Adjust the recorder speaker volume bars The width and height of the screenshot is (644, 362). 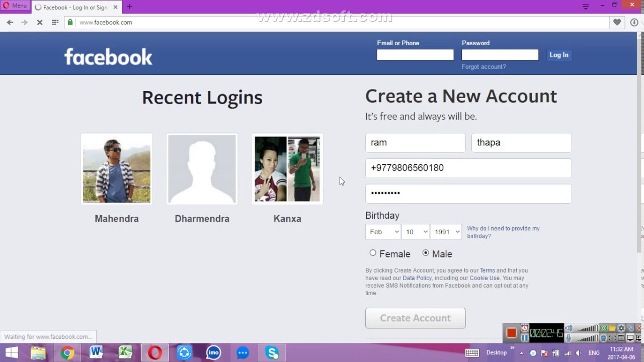tap(586, 328)
